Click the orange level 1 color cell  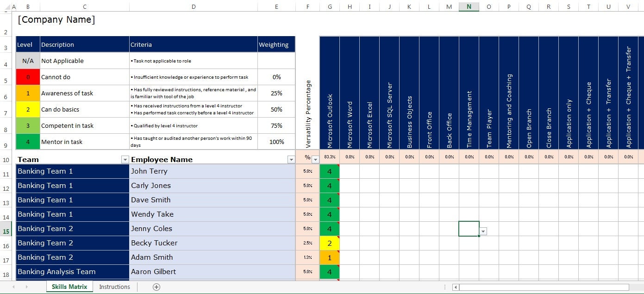[28, 93]
